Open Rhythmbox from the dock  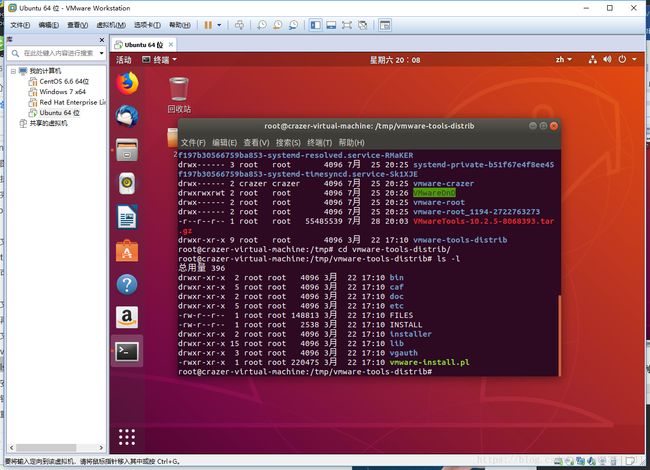click(127, 183)
